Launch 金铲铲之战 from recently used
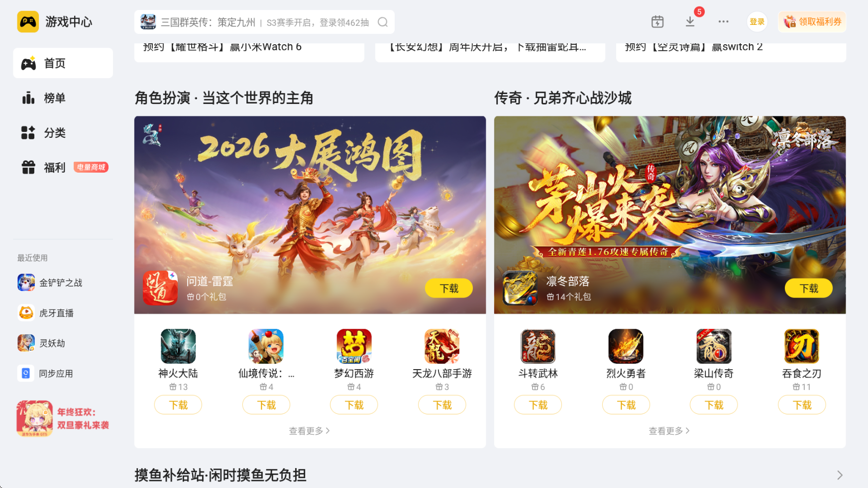 (50, 283)
